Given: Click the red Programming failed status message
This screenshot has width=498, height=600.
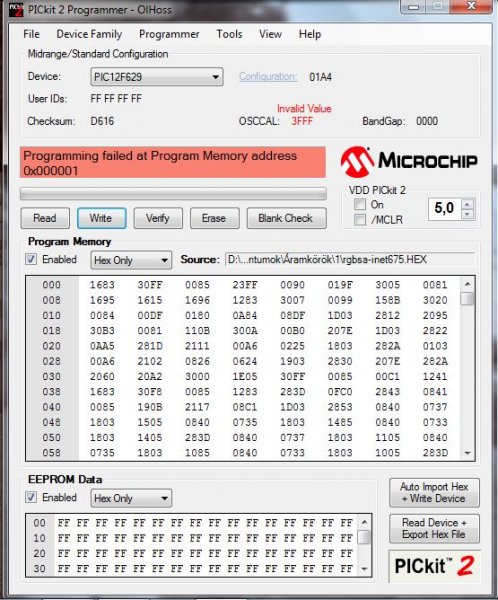Looking at the screenshot, I should 173,162.
